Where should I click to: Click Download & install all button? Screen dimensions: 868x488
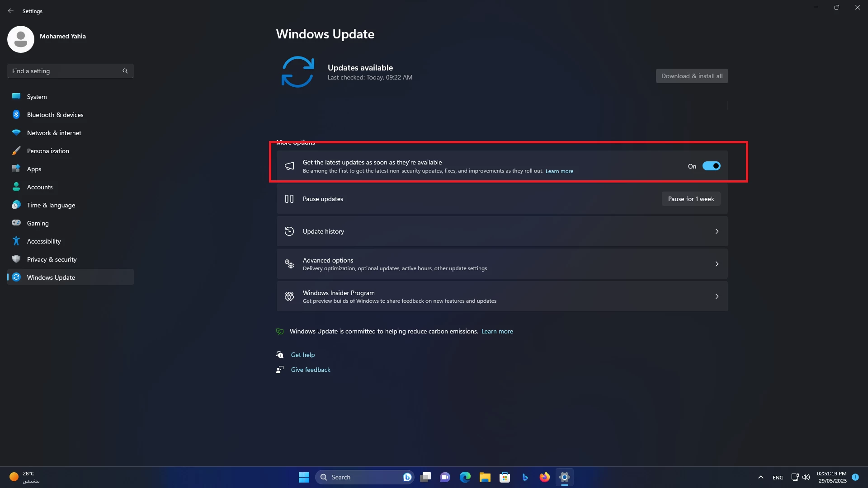692,76
